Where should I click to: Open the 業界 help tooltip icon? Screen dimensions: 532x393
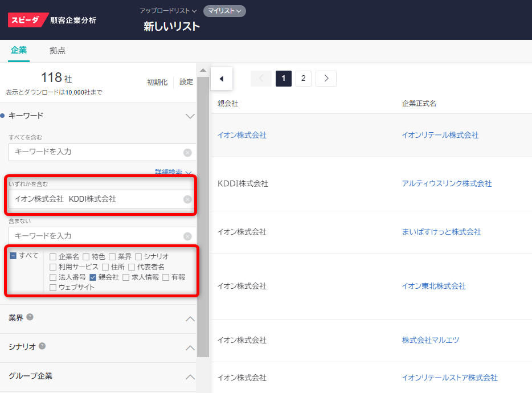click(29, 317)
